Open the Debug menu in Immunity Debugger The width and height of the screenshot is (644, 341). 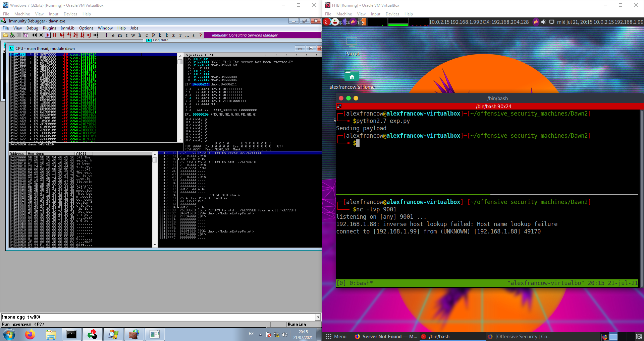click(x=32, y=28)
